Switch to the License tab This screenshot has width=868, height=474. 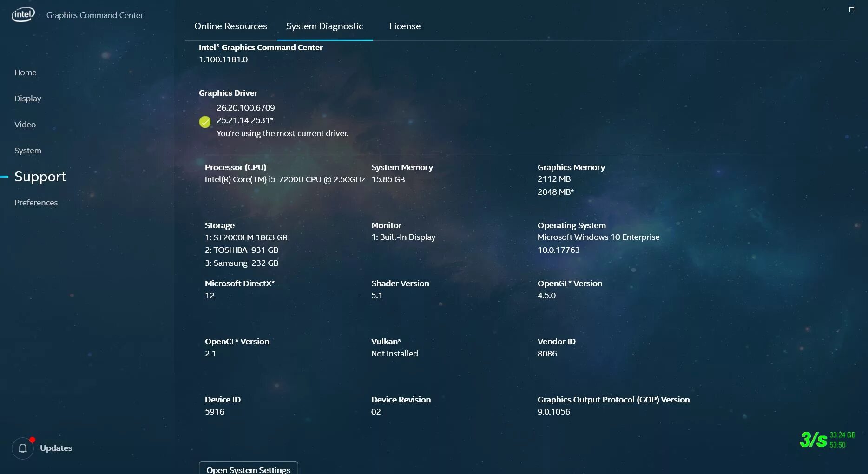405,26
